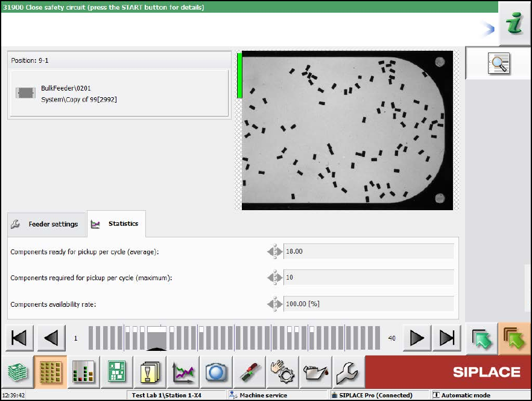Click the components availability rate field
This screenshot has width=532, height=401.
[x=369, y=304]
